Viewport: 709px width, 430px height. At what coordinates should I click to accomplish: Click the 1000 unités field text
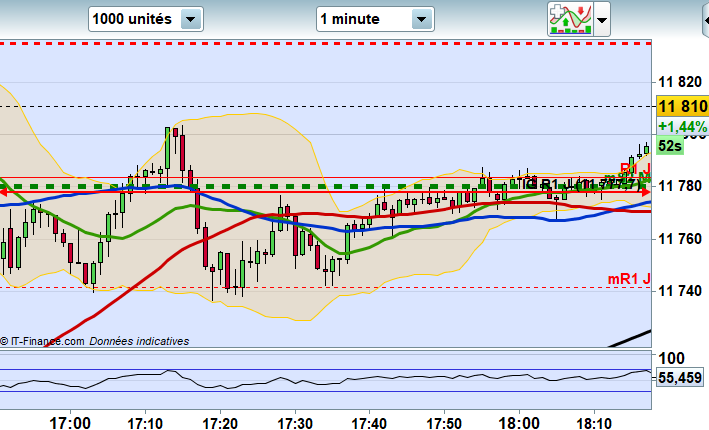pyautogui.click(x=132, y=19)
